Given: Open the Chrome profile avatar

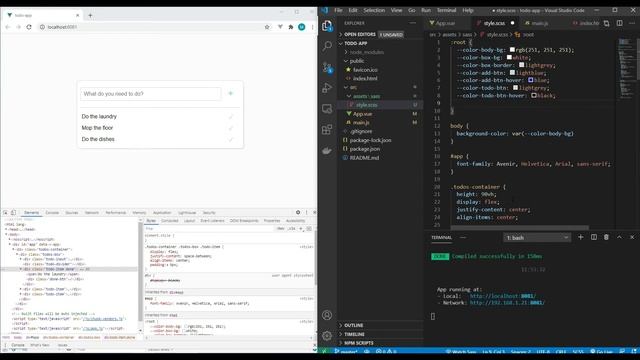Looking at the screenshot, I should pyautogui.click(x=302, y=27).
